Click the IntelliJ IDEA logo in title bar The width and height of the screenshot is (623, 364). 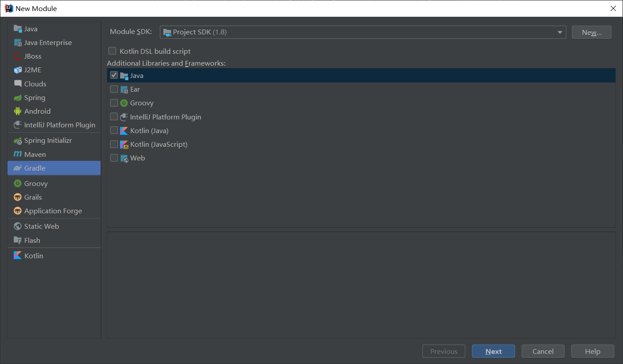[9, 8]
